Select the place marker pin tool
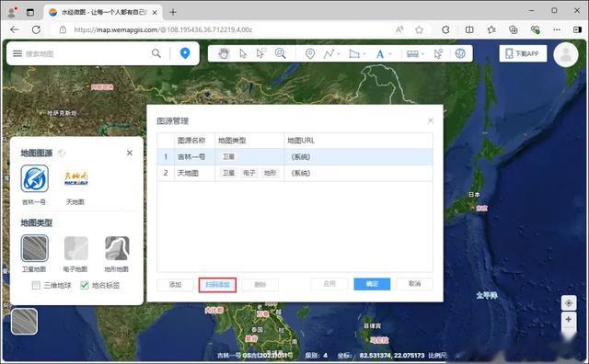Screen dimensions: 589x364 pyautogui.click(x=310, y=53)
